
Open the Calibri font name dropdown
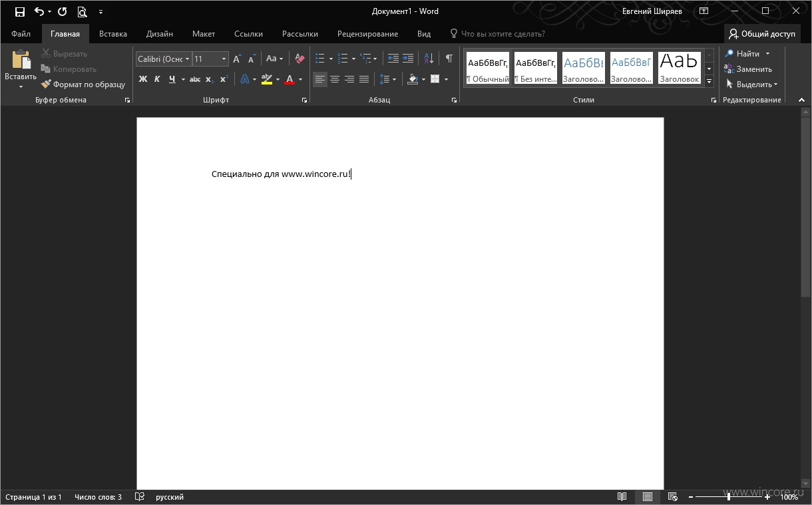[188, 59]
